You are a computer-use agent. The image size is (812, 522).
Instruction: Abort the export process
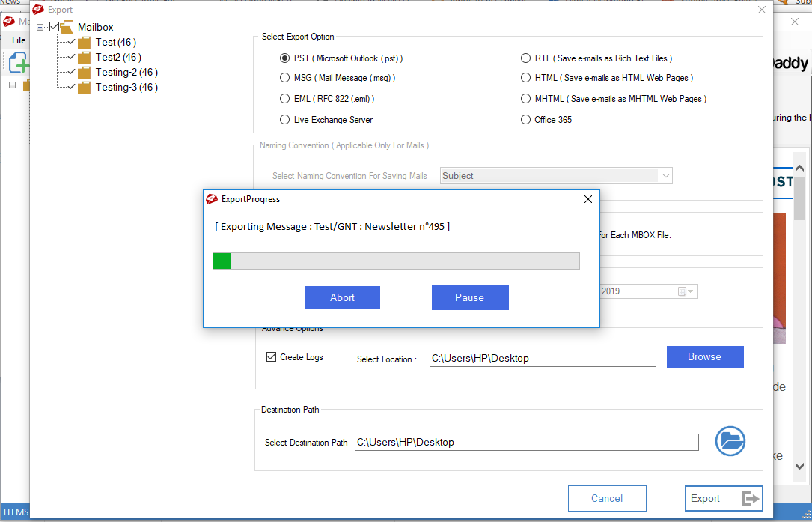point(342,297)
